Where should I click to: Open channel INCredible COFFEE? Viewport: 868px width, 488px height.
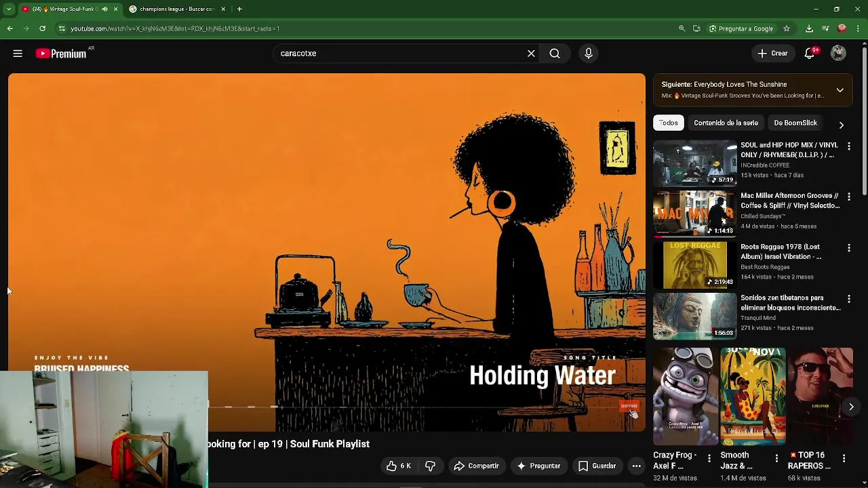pos(765,165)
